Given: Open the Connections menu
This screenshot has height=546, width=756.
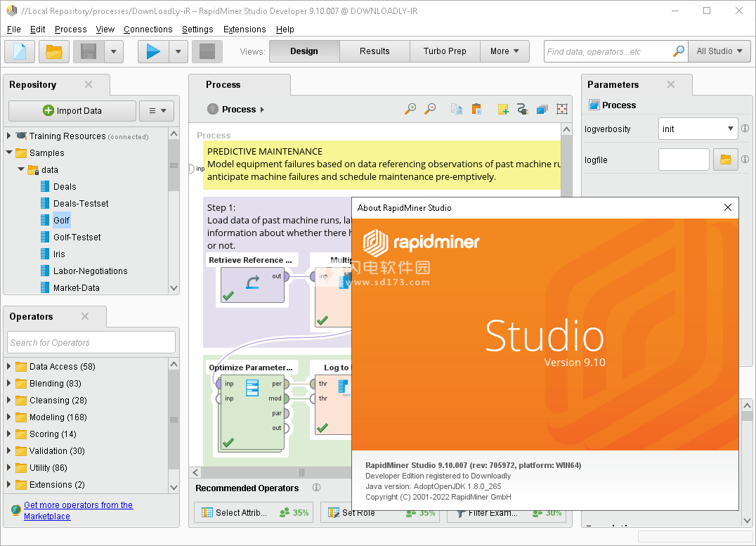Looking at the screenshot, I should pos(148,30).
